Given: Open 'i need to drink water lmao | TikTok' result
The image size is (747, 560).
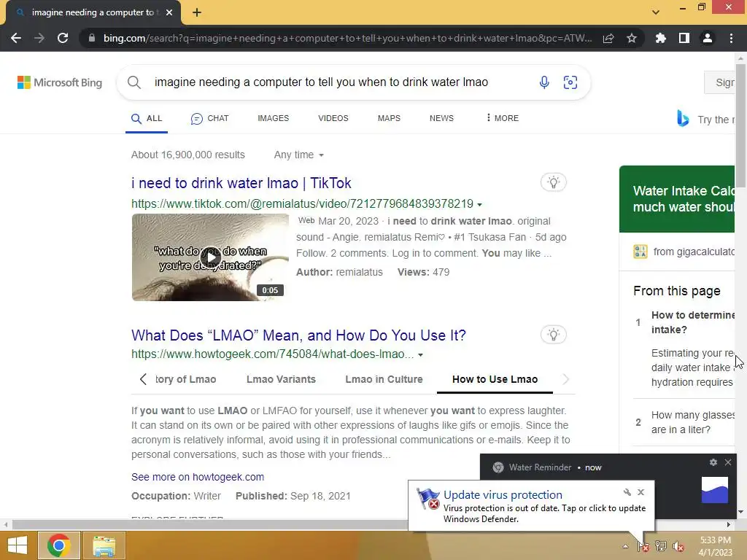Looking at the screenshot, I should (x=241, y=183).
